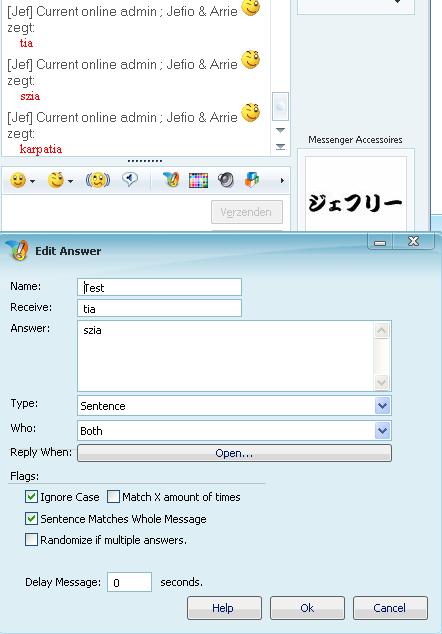The width and height of the screenshot is (442, 634).
Task: Click the Ok button
Action: tap(307, 608)
